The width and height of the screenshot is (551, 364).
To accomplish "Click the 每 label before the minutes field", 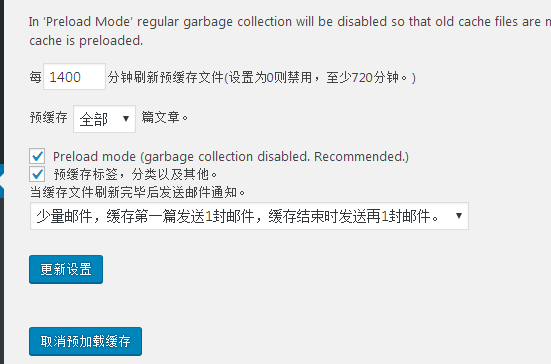I will coord(35,77).
